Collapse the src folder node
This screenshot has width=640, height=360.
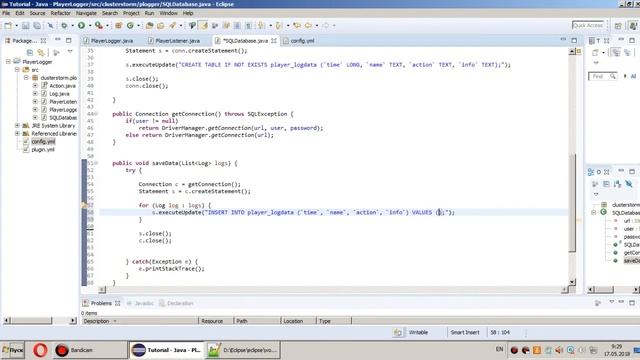click(x=17, y=70)
